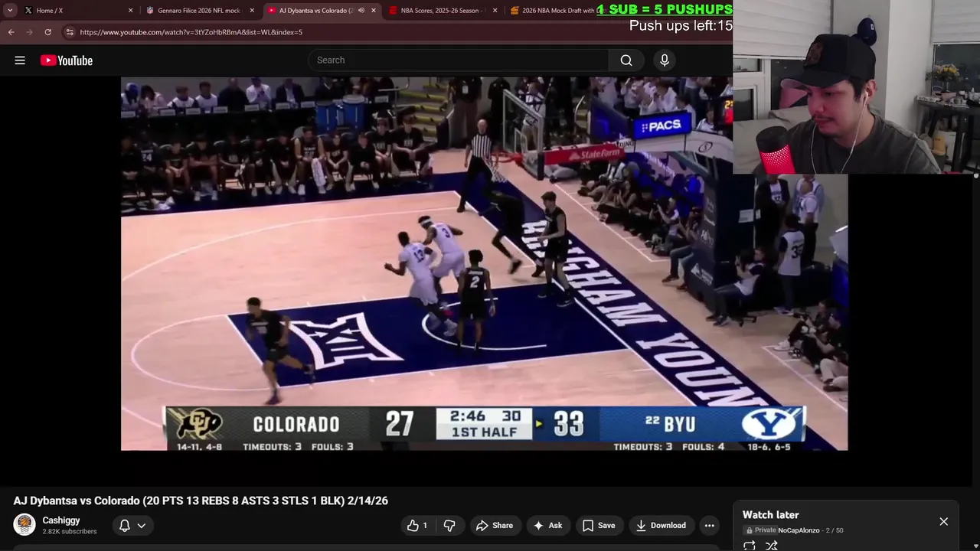
Task: Focus the YouTube search input field
Action: click(x=459, y=60)
